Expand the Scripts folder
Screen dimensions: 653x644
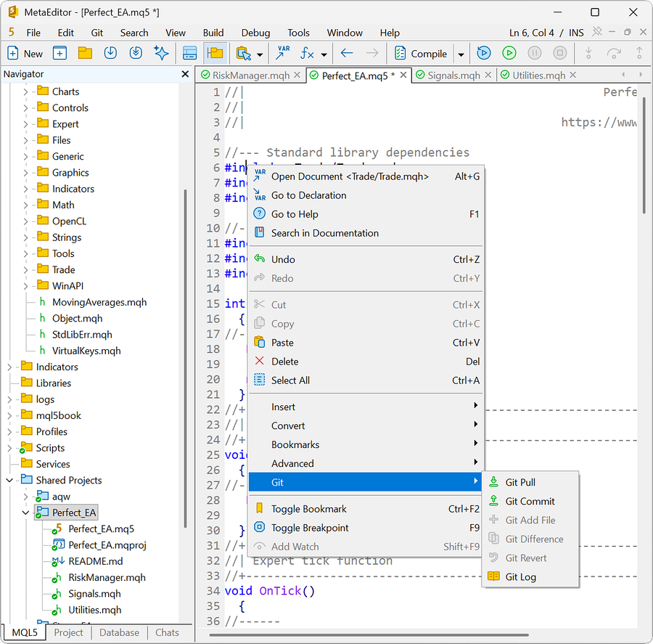pos(9,448)
